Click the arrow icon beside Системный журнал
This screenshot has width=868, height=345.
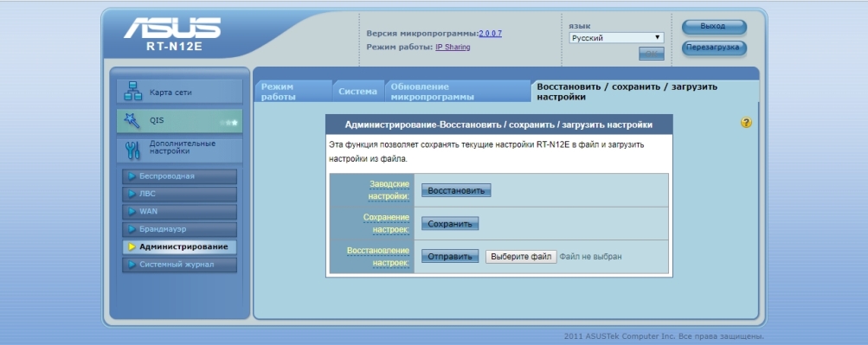click(132, 265)
